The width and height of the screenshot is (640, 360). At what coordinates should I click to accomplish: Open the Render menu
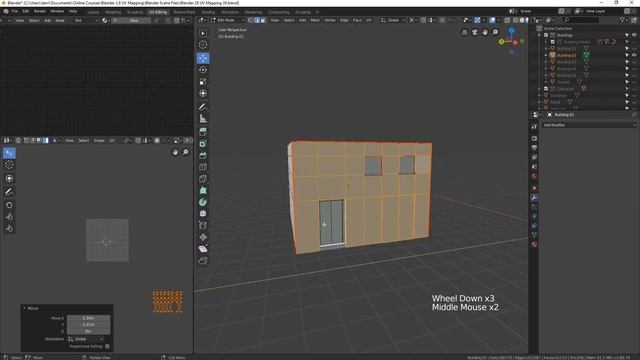(40, 11)
